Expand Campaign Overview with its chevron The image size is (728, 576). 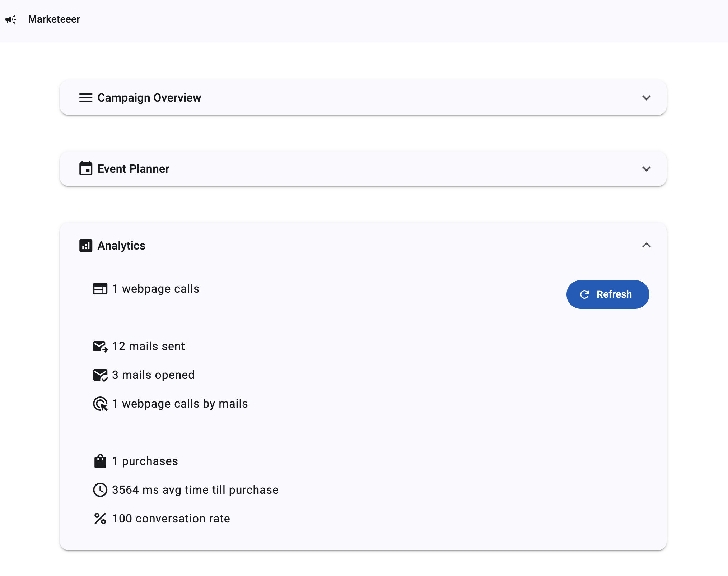click(x=646, y=98)
